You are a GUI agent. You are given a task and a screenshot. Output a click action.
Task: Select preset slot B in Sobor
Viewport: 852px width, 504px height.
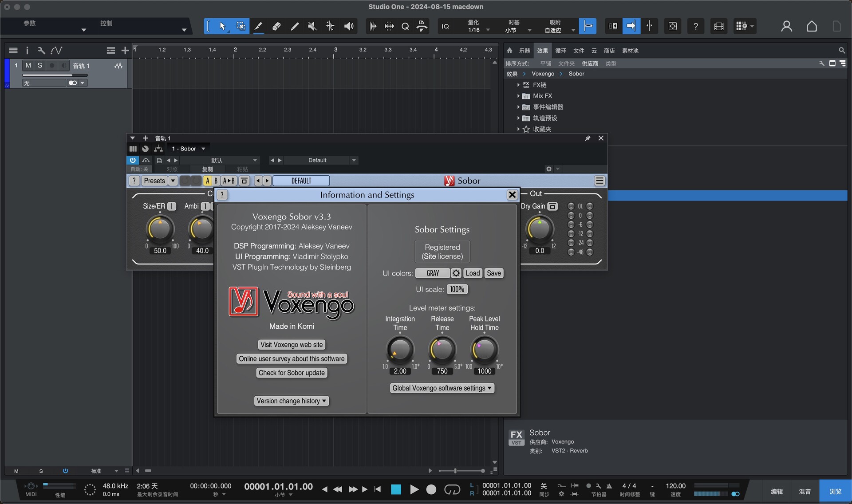point(216,181)
